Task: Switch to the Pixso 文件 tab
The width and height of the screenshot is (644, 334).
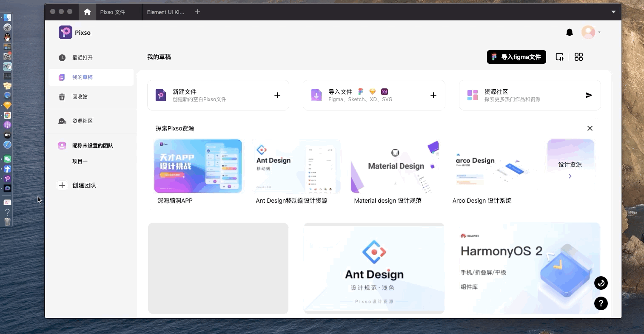Action: (113, 12)
